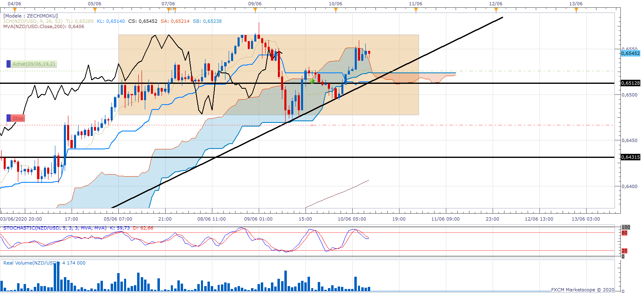Click the SA: 0,65214 value

(175, 21)
